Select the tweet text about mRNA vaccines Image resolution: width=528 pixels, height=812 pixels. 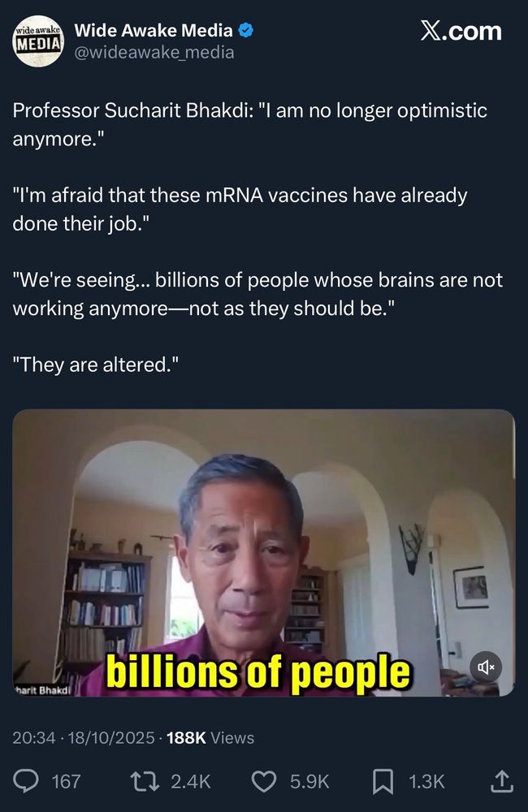pyautogui.click(x=240, y=209)
